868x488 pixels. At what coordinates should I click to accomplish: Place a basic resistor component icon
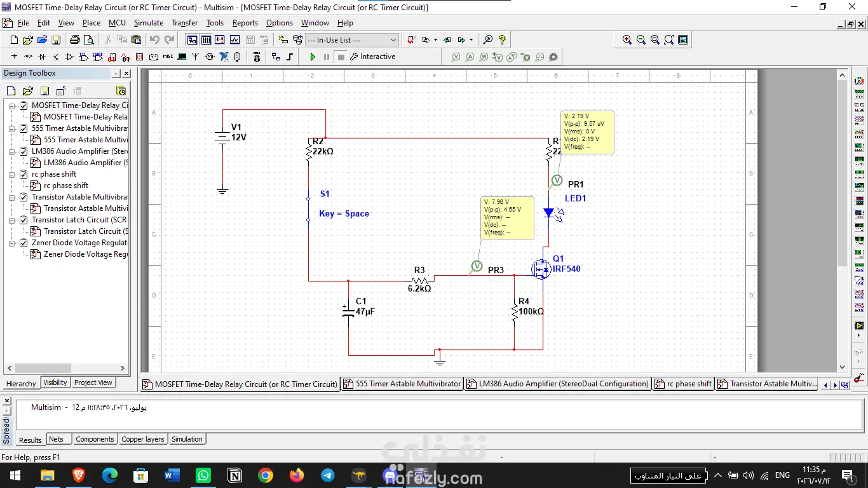coord(28,57)
